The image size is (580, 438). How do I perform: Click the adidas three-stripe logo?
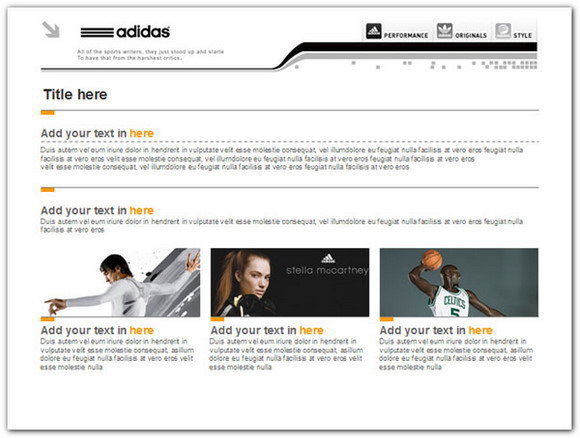pos(97,32)
